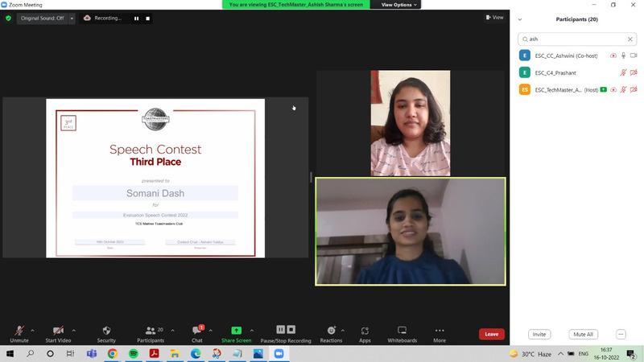Expand video options arrow beside Start Video

click(73, 331)
